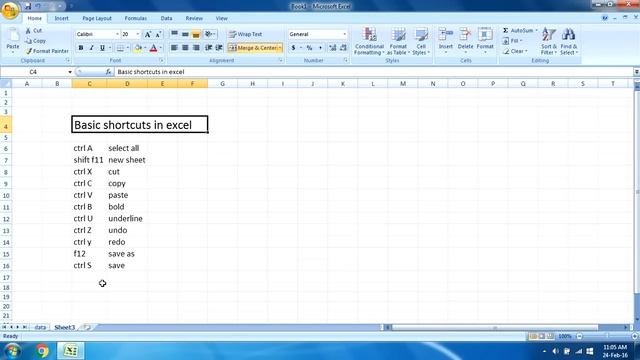Decrease indent of the cell
This screenshot has height=360, width=640.
coord(209,48)
